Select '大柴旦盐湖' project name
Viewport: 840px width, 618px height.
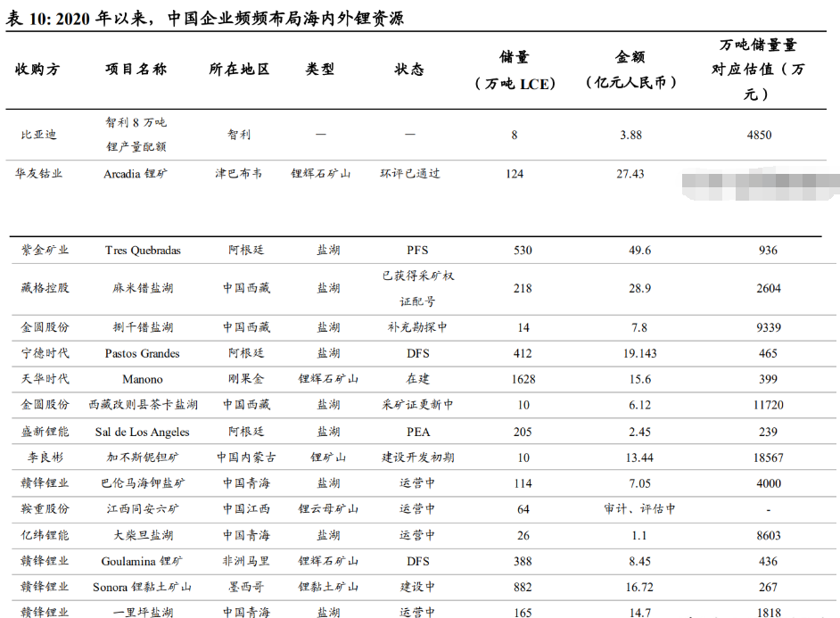(143, 535)
